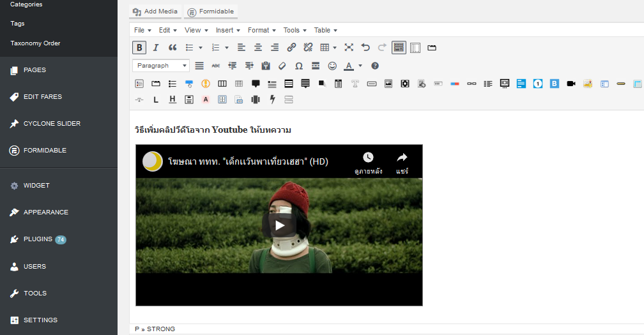Screen dimensions: 644x335
Task: Open bulleted list style dropdown arrow
Action: point(201,48)
